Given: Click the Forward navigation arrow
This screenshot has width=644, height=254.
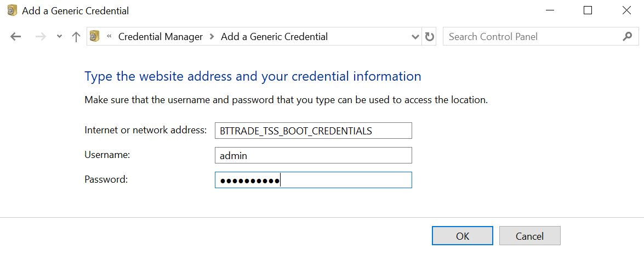Looking at the screenshot, I should pyautogui.click(x=41, y=37).
